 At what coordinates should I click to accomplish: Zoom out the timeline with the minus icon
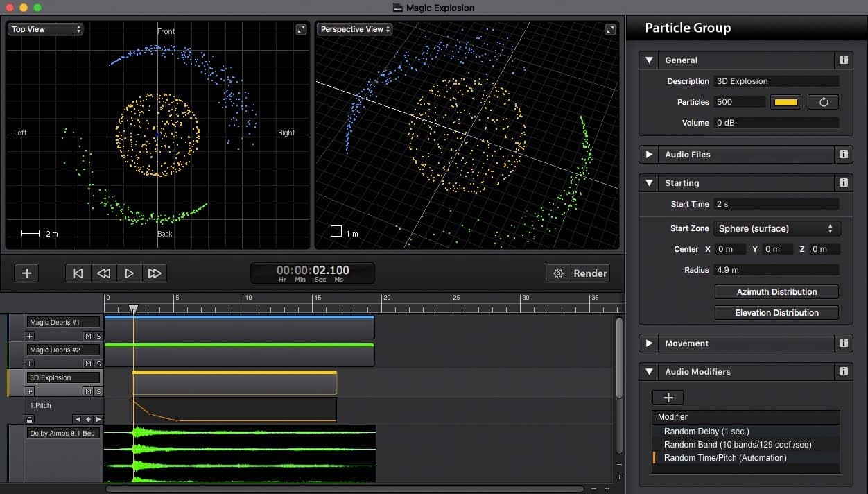593,489
